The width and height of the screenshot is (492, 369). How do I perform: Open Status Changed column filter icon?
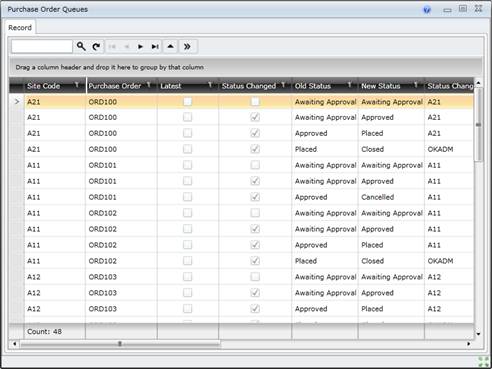[283, 85]
